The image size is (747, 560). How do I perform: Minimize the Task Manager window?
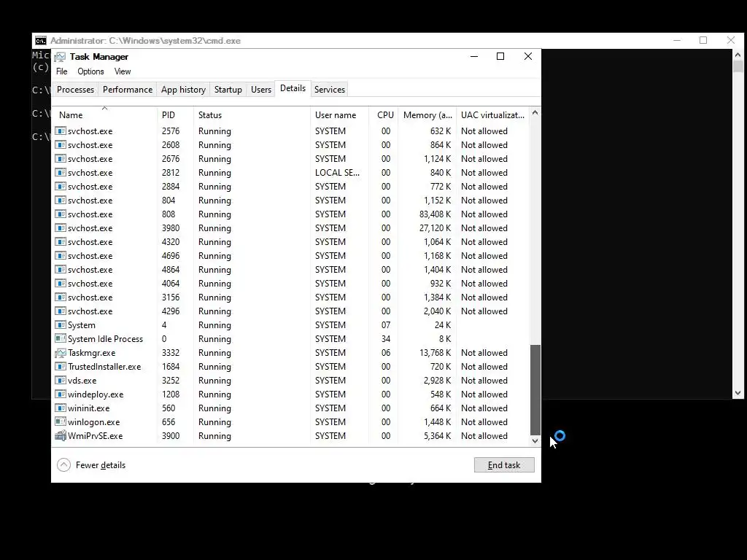474,56
